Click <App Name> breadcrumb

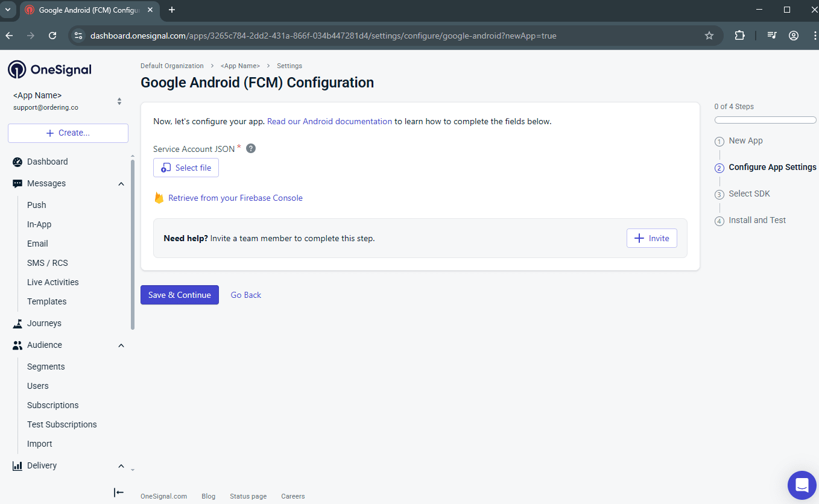coord(240,66)
